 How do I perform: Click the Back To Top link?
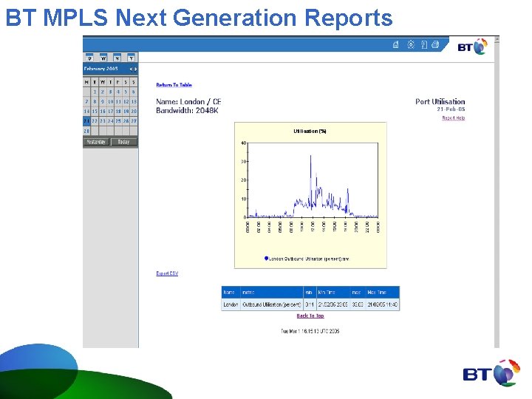[310, 316]
